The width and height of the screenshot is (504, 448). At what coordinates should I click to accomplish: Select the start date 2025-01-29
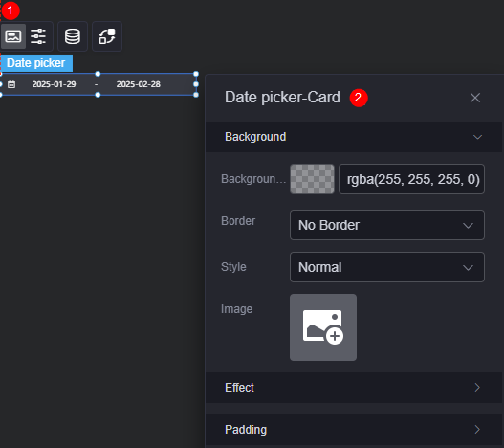(54, 84)
